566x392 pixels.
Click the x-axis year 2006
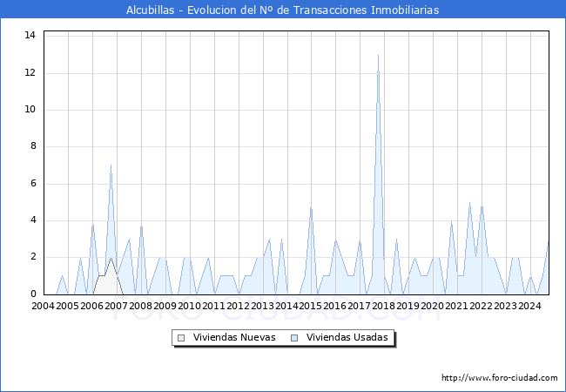coord(91,306)
